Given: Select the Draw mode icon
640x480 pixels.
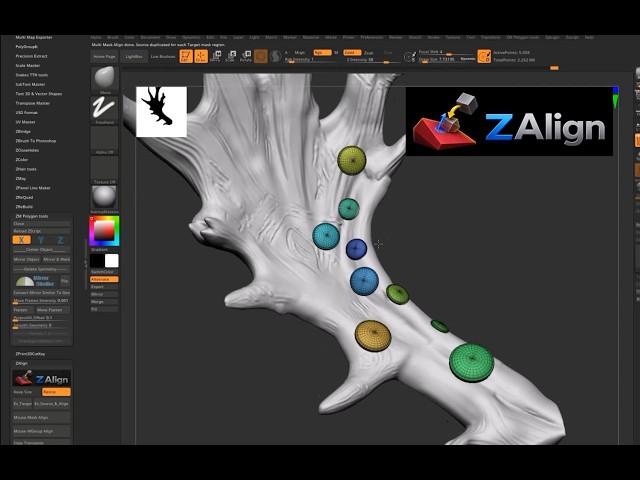Looking at the screenshot, I should pyautogui.click(x=201, y=56).
